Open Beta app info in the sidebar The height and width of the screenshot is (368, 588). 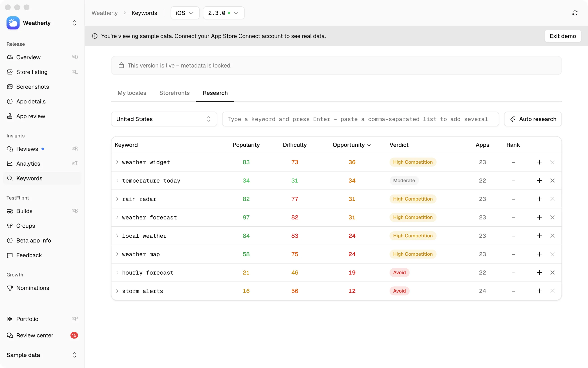42,241
